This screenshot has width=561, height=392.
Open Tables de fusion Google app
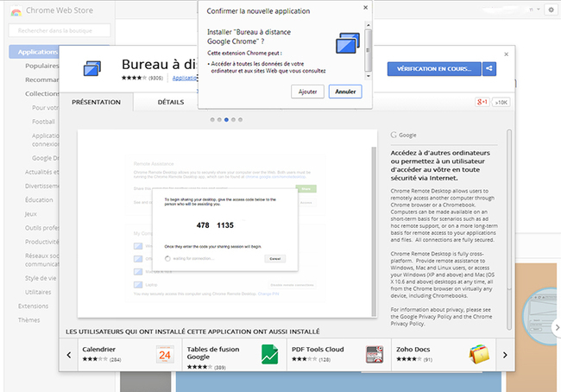[x=235, y=354]
